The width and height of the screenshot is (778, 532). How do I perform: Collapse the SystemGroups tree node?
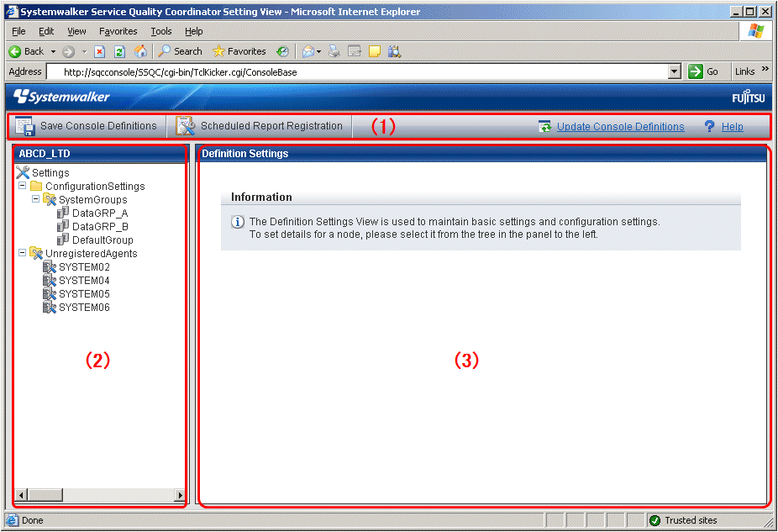pyautogui.click(x=36, y=199)
